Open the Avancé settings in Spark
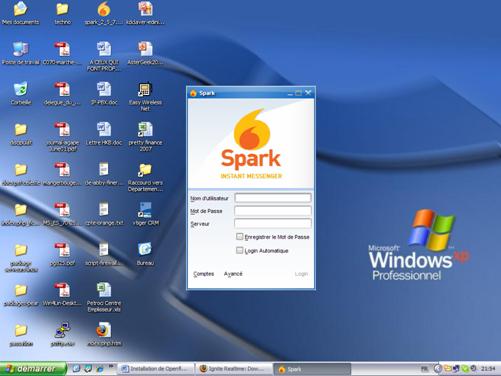501x376 pixels. [233, 274]
